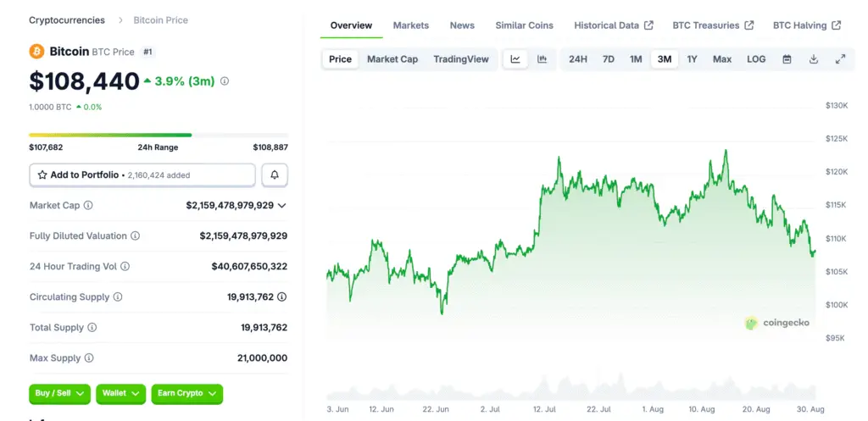Expand the Market Cap value chevron
This screenshot has height=421, width=868.
click(x=282, y=206)
